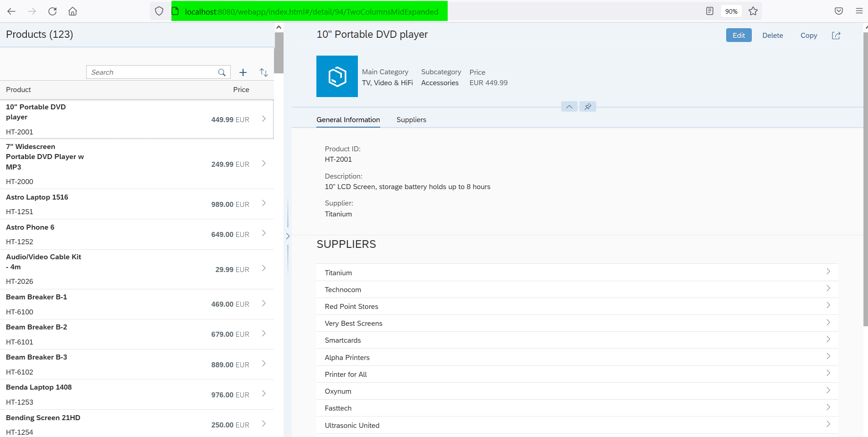Add a new product with plus icon
This screenshot has height=437, width=868.
pos(243,72)
